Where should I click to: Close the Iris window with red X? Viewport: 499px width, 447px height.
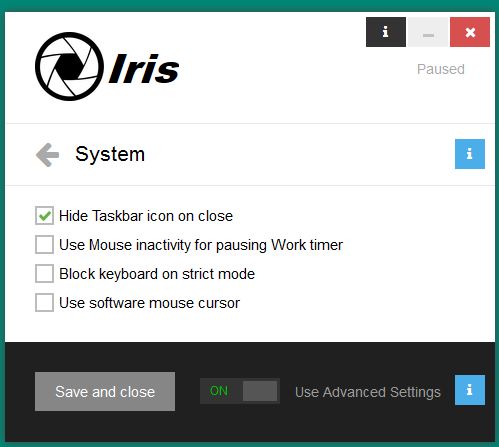tap(470, 32)
